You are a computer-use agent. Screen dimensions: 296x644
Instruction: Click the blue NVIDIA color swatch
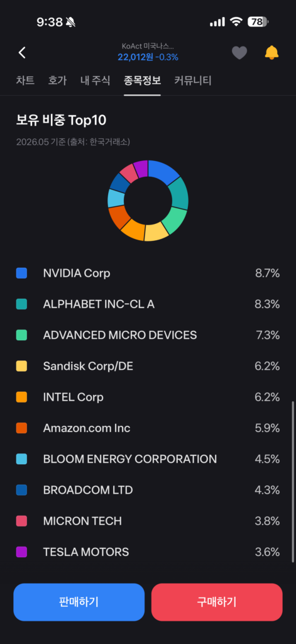click(x=22, y=273)
